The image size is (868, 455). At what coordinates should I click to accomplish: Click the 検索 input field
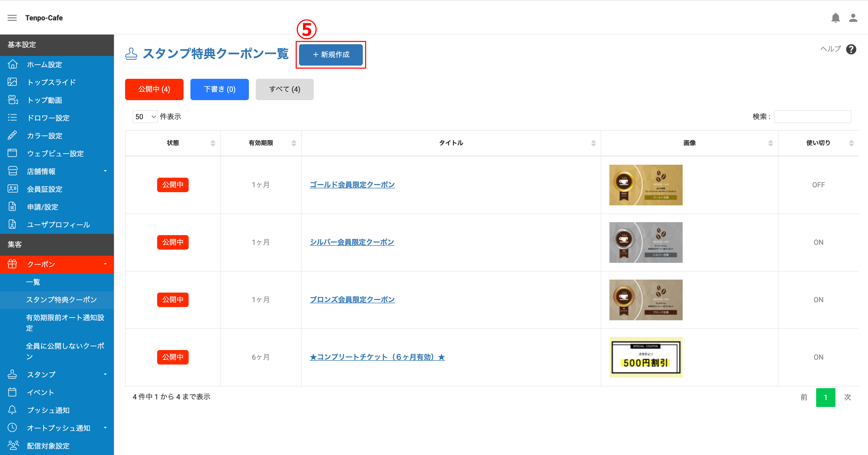[x=812, y=116]
